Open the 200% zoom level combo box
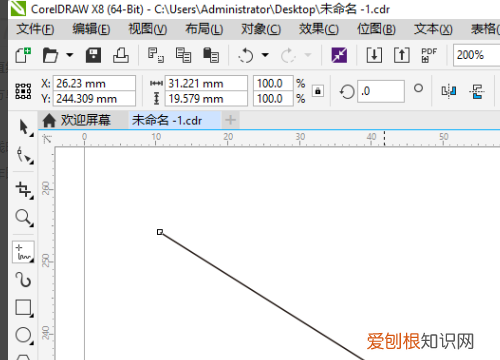Screen dimensions: 500x360 tap(477, 55)
